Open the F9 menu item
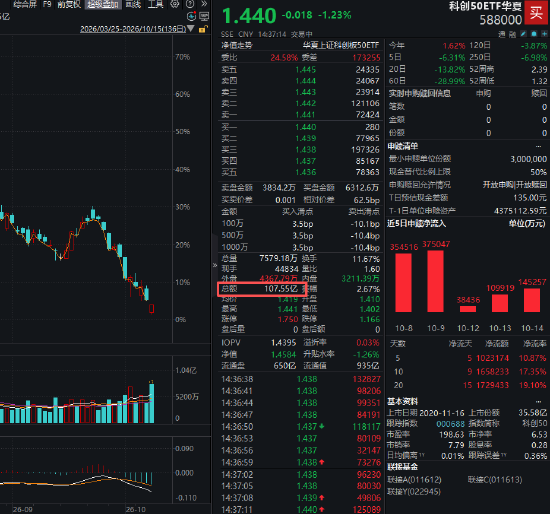Screen dimensions: 550x514 click(x=47, y=4)
